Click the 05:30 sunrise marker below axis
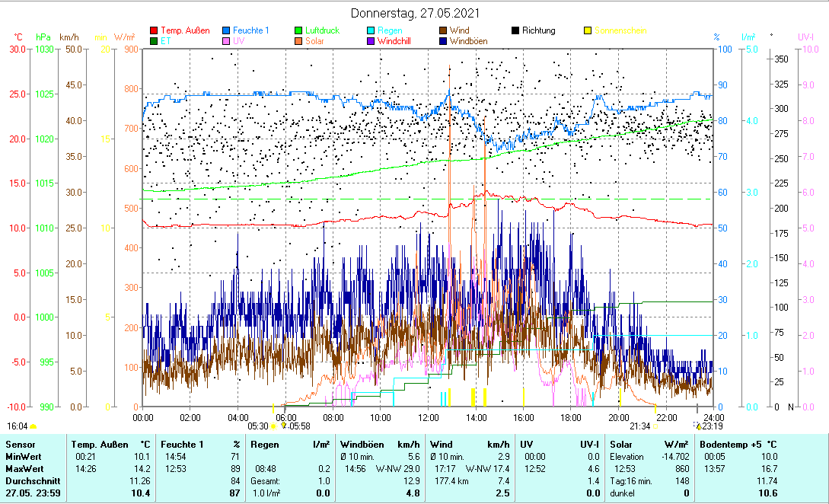The image size is (829, 504). [258, 426]
